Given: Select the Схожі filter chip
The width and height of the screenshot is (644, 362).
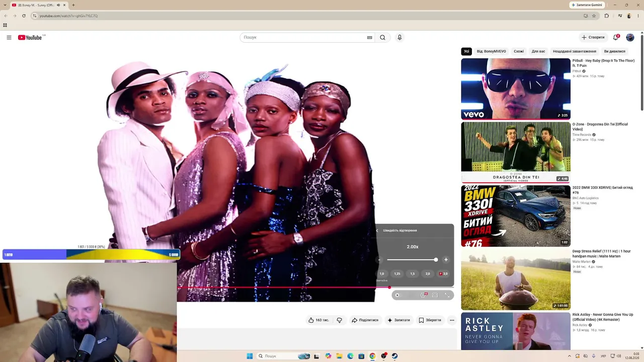Looking at the screenshot, I should 519,51.
